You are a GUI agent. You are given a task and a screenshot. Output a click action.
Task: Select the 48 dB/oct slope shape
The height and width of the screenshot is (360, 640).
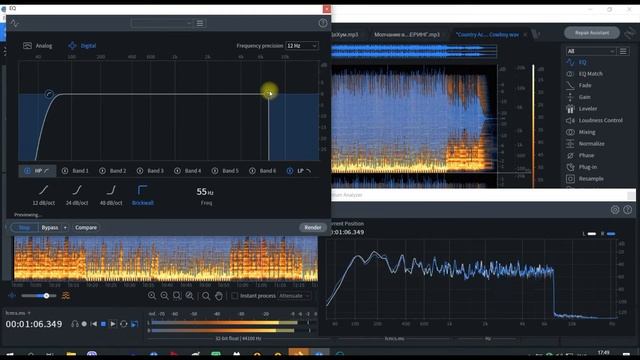111,195
